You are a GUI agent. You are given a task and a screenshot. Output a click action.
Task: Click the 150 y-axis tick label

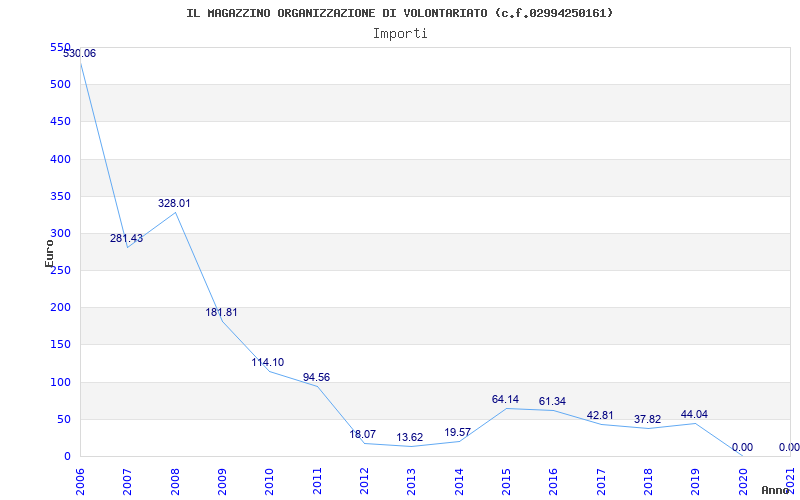60,345
